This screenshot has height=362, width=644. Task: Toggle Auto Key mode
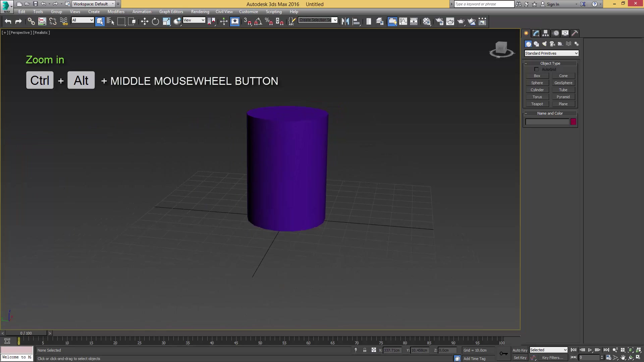(x=520, y=350)
